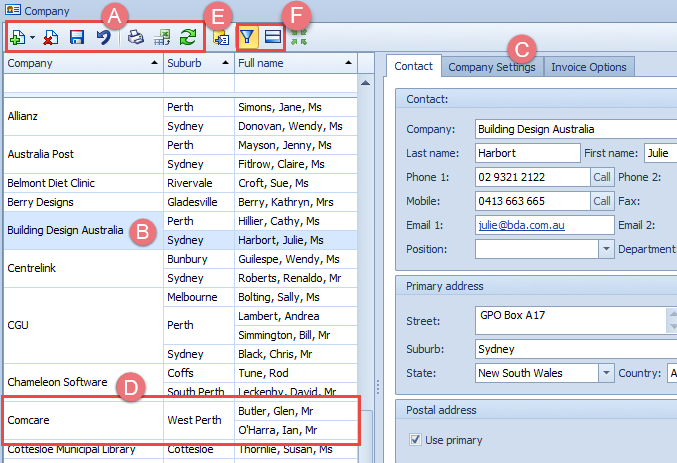
Task: Toggle the Use primary checkbox
Action: 415,440
